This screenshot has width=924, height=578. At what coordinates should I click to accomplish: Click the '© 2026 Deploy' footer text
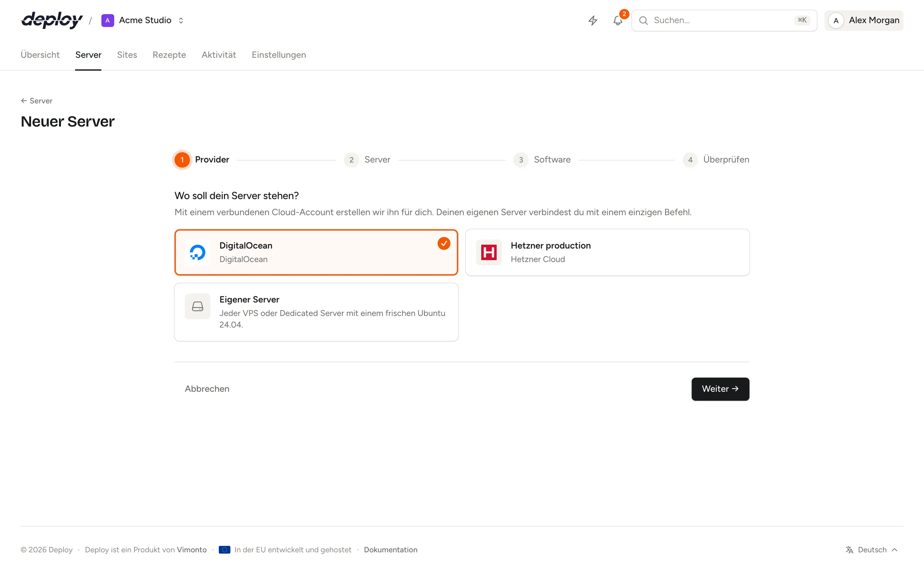pyautogui.click(x=47, y=550)
